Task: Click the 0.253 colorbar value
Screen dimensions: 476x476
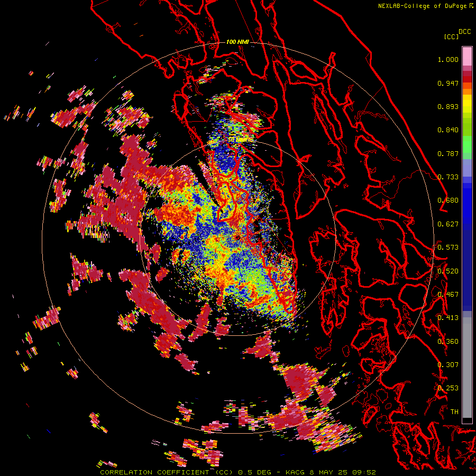Action: (448, 388)
